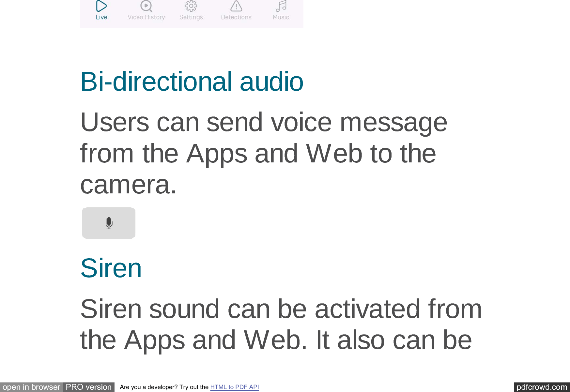Click the Live play icon
Viewport: 570px width, 392px height.
pyautogui.click(x=101, y=6)
